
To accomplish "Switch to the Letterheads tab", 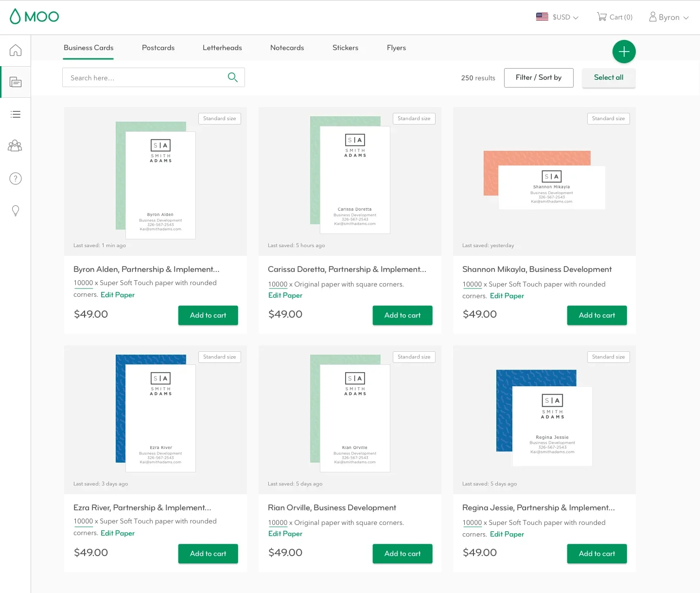I will 222,48.
